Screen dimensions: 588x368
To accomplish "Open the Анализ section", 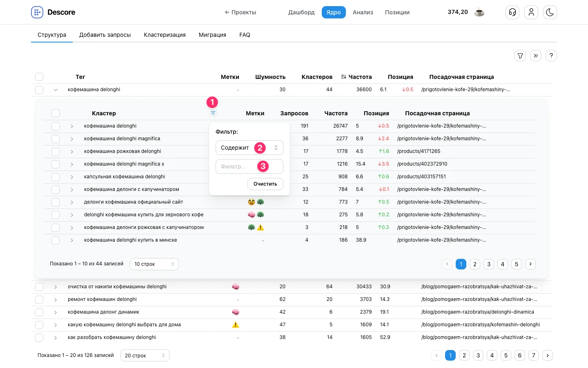I will tap(363, 12).
